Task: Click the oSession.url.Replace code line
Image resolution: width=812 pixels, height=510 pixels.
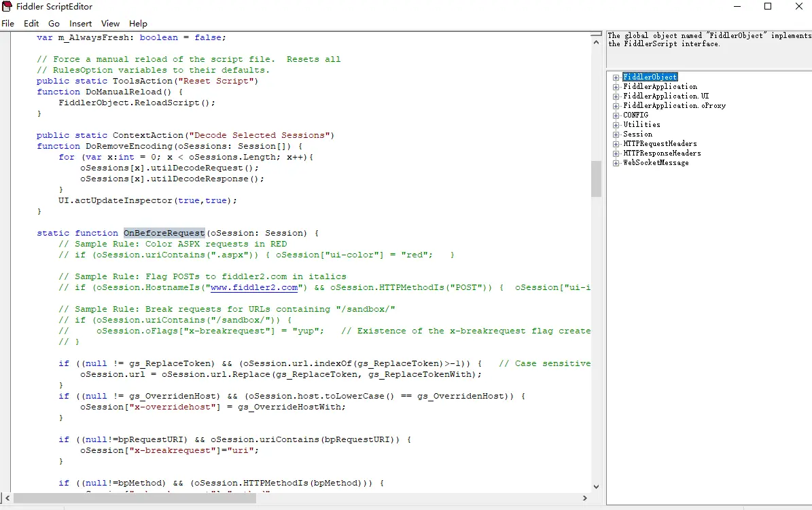Action: pos(281,374)
